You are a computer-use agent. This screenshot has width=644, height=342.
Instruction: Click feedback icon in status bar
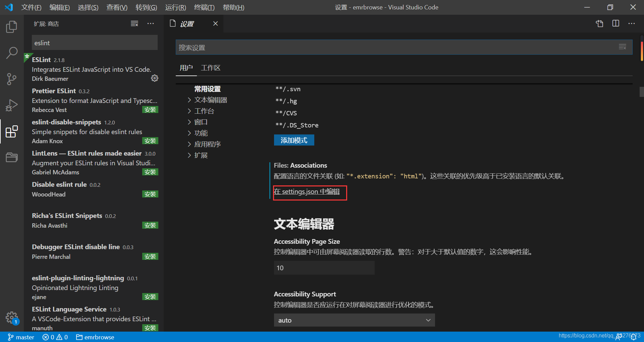coord(618,337)
